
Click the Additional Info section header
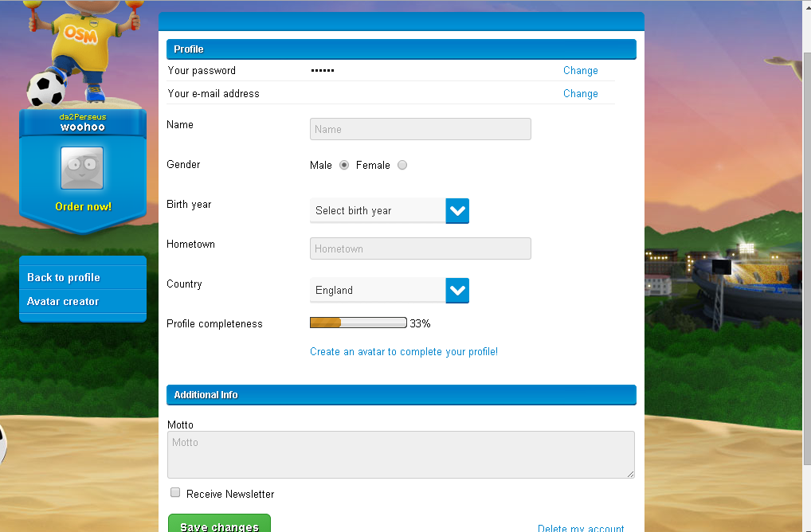(402, 395)
